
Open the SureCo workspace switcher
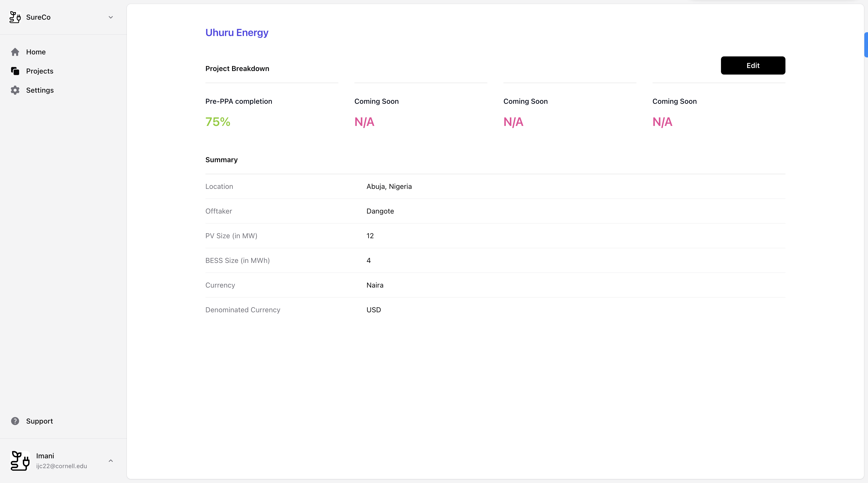coord(39,17)
